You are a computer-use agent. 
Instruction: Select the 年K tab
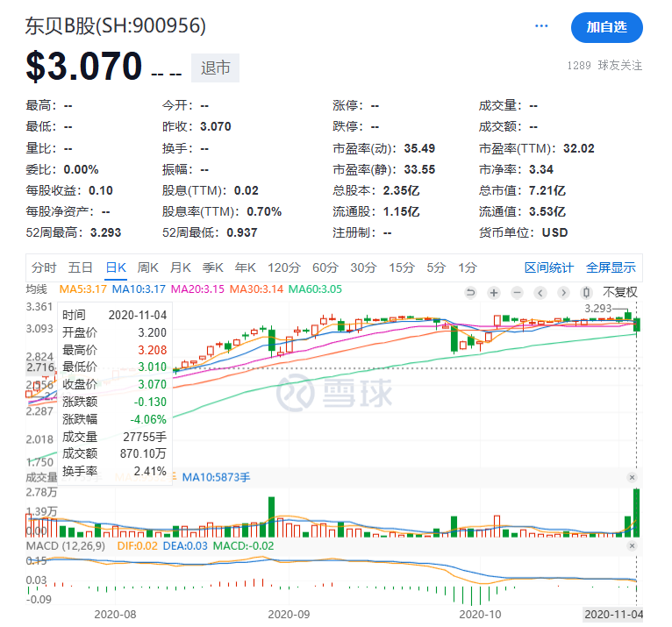pos(245,267)
